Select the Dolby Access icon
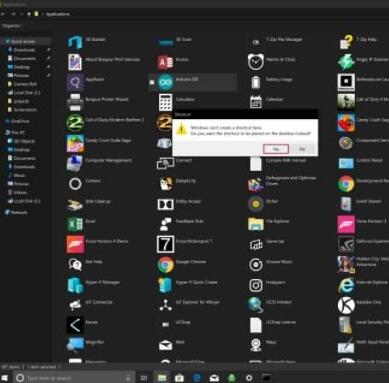 click(x=165, y=204)
